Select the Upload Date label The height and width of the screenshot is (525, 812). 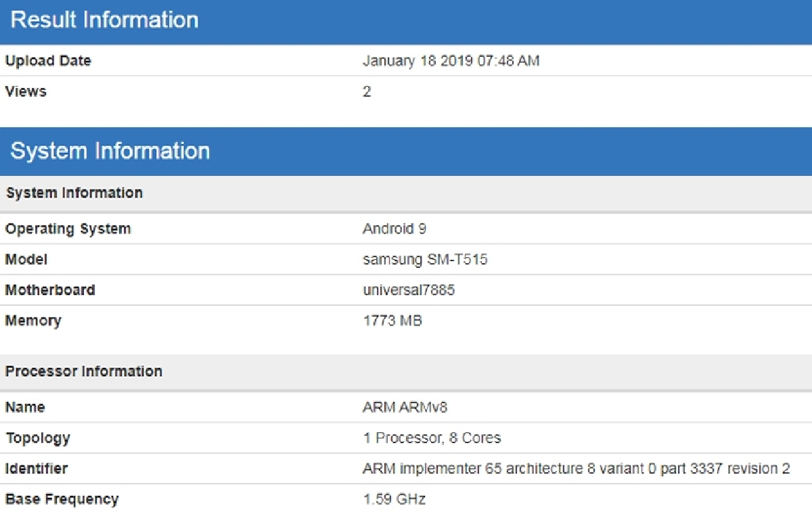coord(48,61)
